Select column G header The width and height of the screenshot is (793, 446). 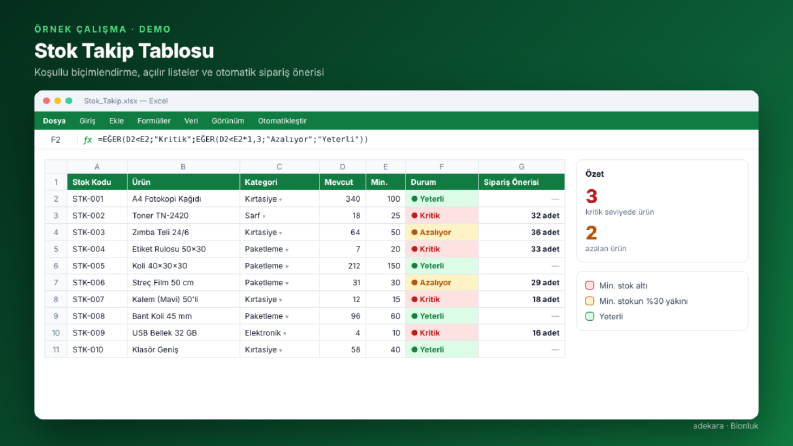pyautogui.click(x=521, y=166)
